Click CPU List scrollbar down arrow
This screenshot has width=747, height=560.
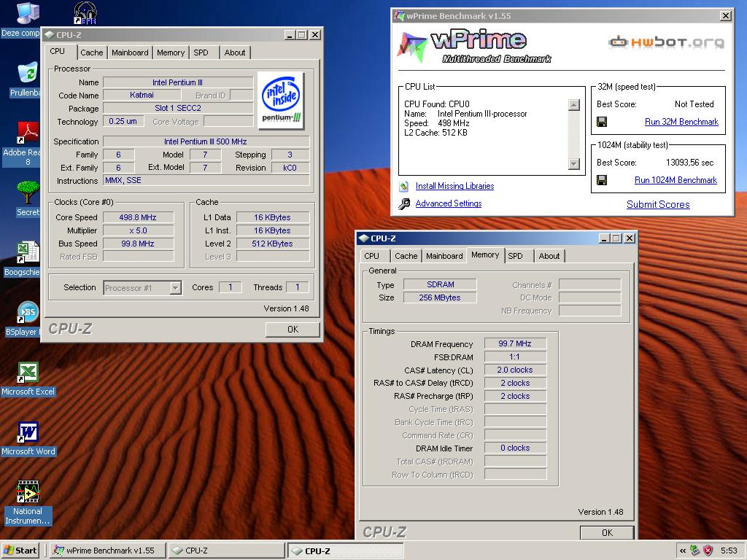pos(574,164)
